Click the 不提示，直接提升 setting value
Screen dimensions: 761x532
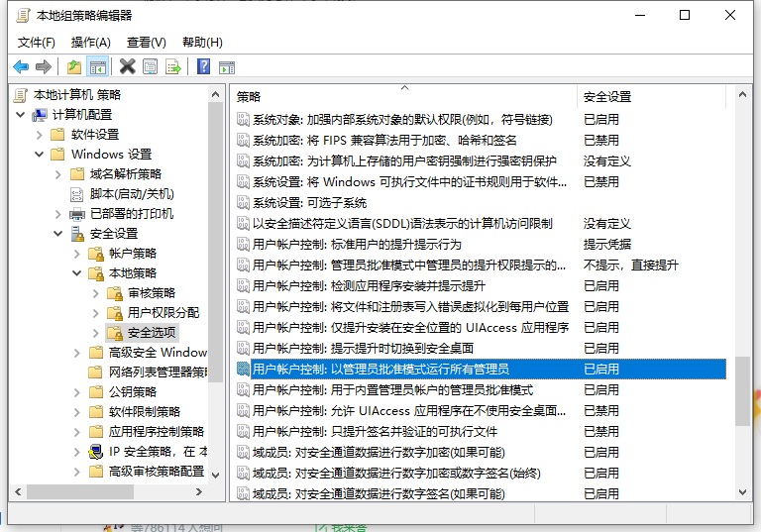click(630, 266)
